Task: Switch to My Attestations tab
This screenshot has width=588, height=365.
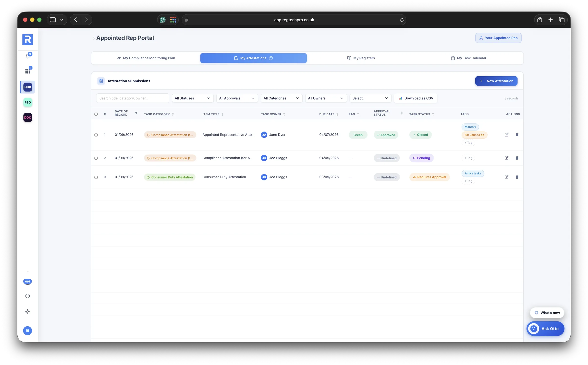Action: pos(253,58)
